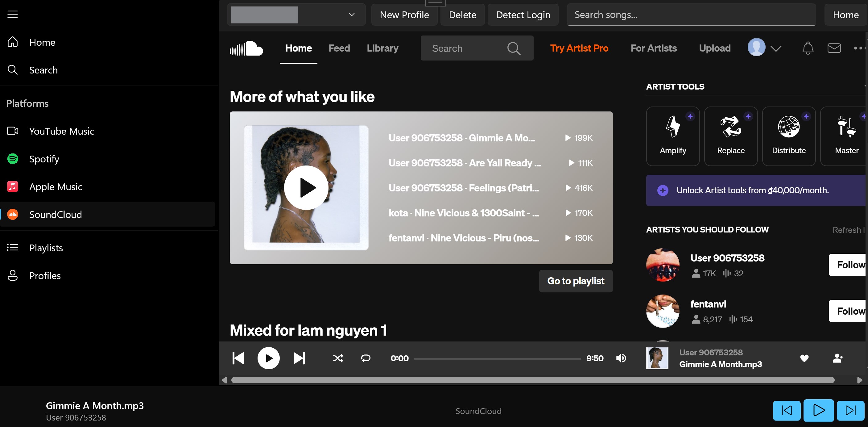Toggle mute with volume speaker icon
Screen dimensions: 868x427
point(621,358)
